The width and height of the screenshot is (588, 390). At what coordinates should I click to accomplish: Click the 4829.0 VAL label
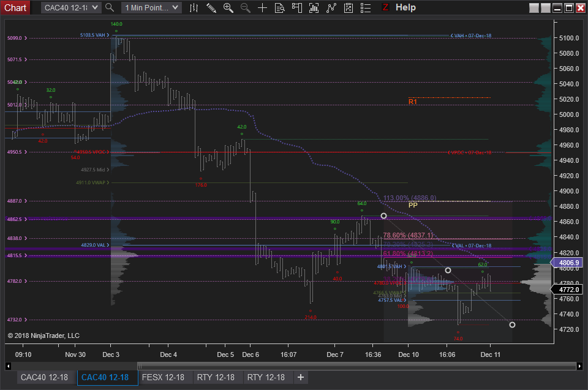tap(96, 245)
